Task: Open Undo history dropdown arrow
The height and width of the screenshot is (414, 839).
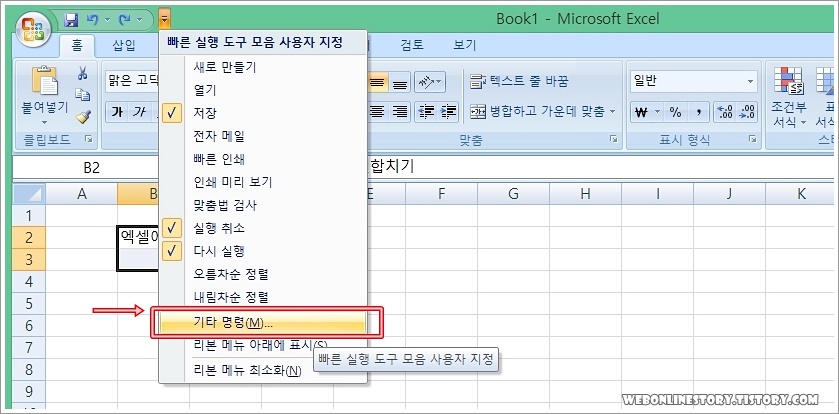Action: click(106, 20)
